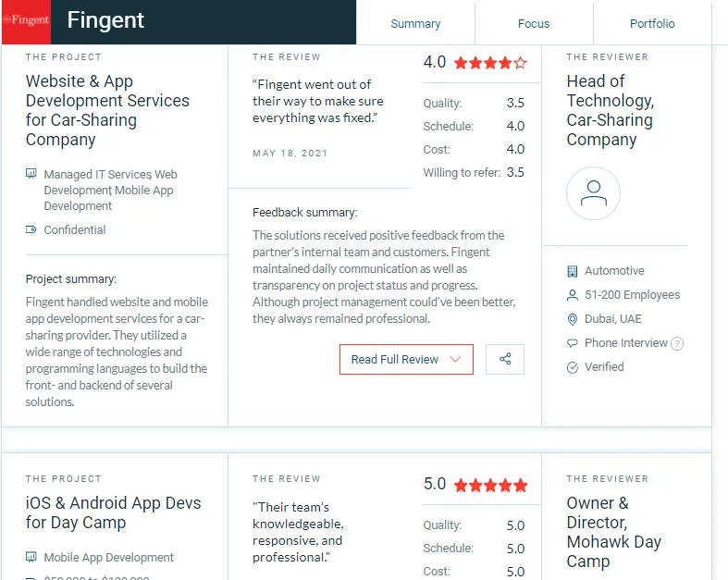Open the Summary tab
The image size is (728, 580).
415,24
